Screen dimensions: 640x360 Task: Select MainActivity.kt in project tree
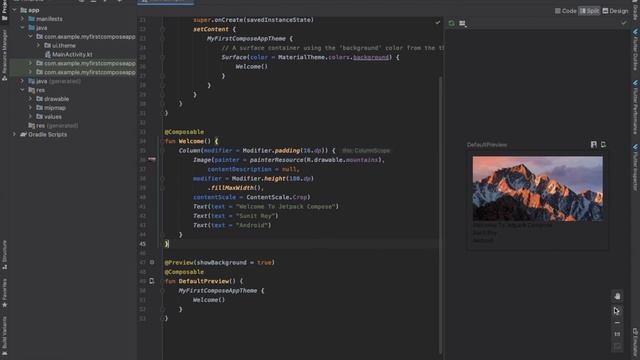click(72, 54)
